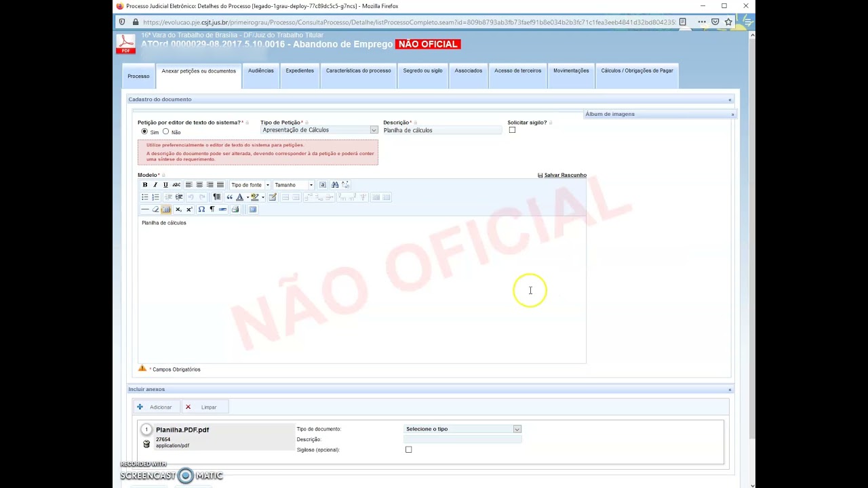Apply superscript formatting
Viewport: 868px width, 488px height.
(x=189, y=209)
